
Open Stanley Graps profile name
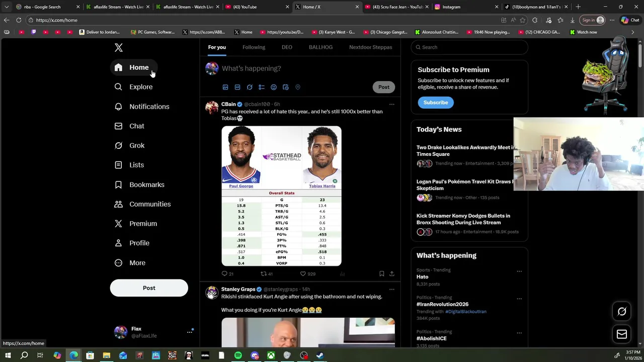[238, 290]
